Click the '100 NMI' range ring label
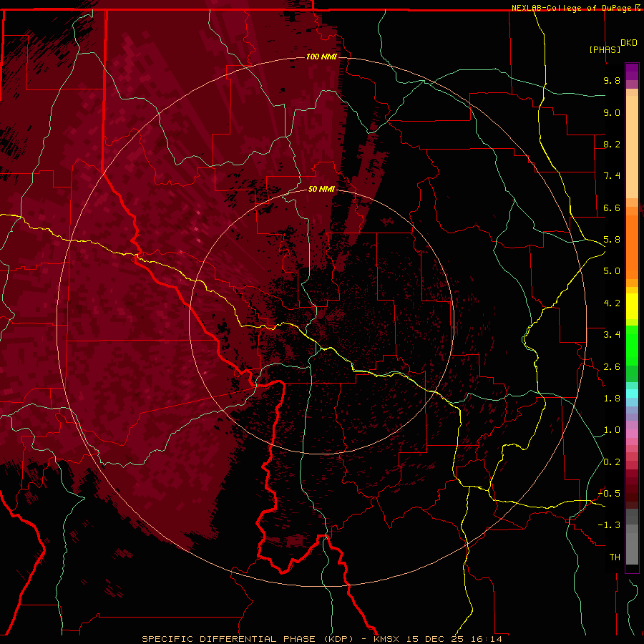Screen dimensions: 644x644 [x=321, y=57]
